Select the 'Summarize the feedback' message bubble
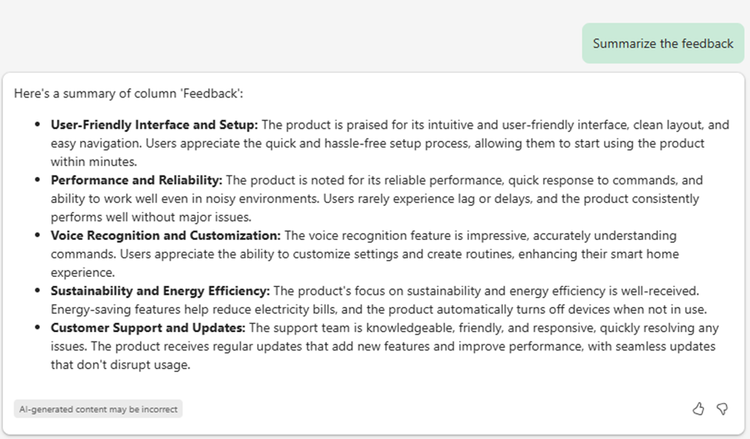750x439 pixels. 663,44
